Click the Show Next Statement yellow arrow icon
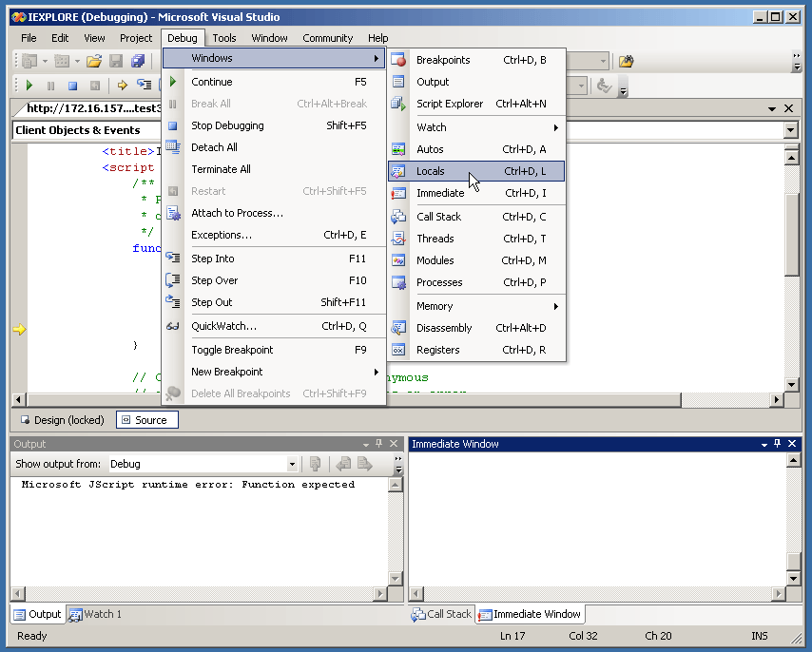This screenshot has width=812, height=652. tap(123, 85)
